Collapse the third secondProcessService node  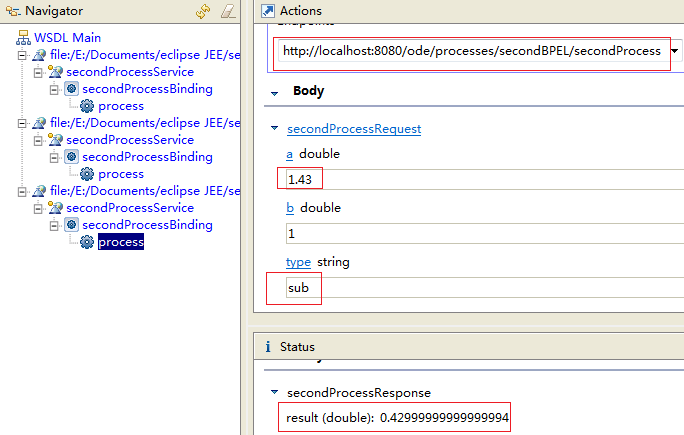click(x=38, y=209)
